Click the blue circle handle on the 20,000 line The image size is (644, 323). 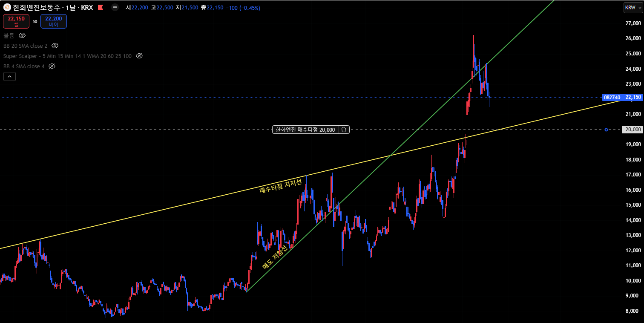pos(607,130)
